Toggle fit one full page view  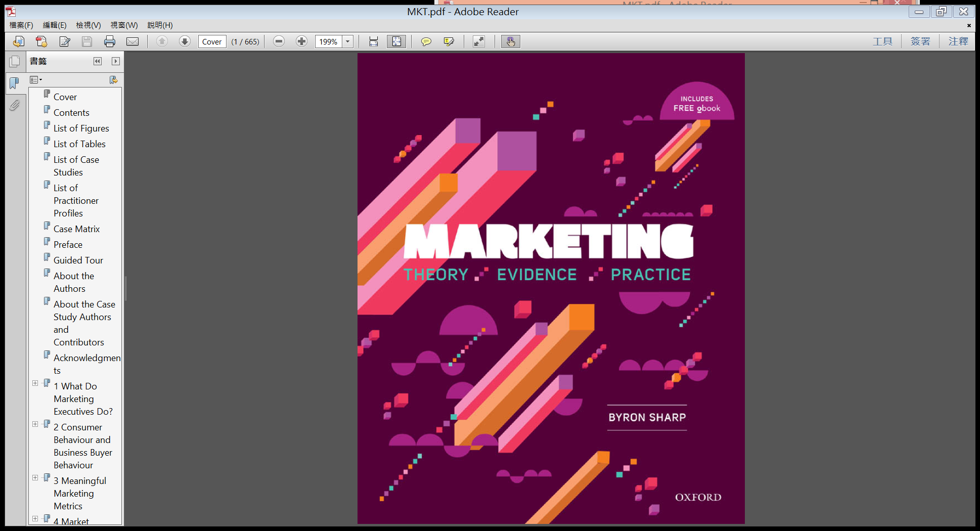click(396, 41)
